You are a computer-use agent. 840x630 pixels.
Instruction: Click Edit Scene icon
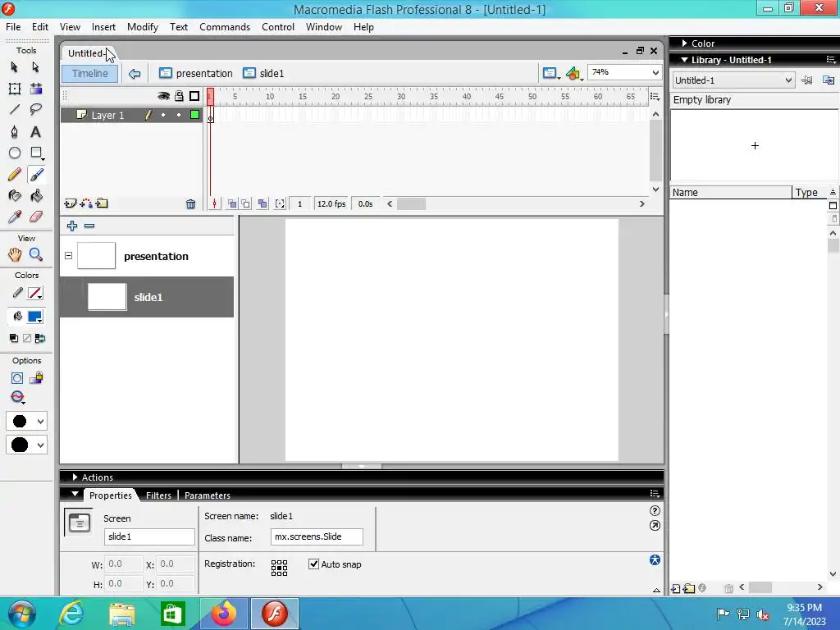pyautogui.click(x=550, y=73)
